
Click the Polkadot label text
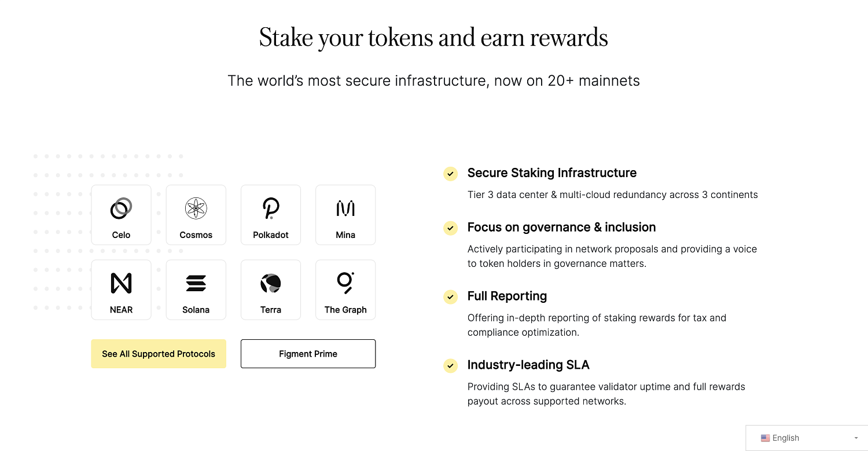coord(271,235)
